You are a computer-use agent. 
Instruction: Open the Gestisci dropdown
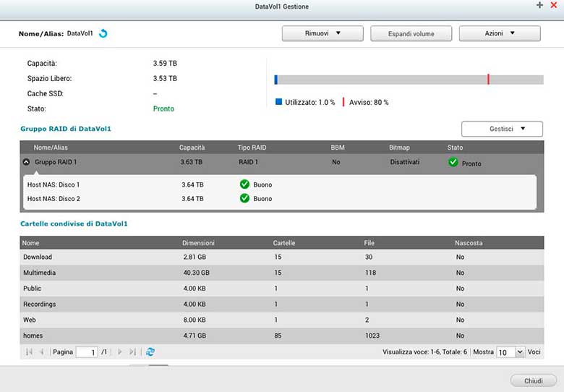tap(502, 129)
